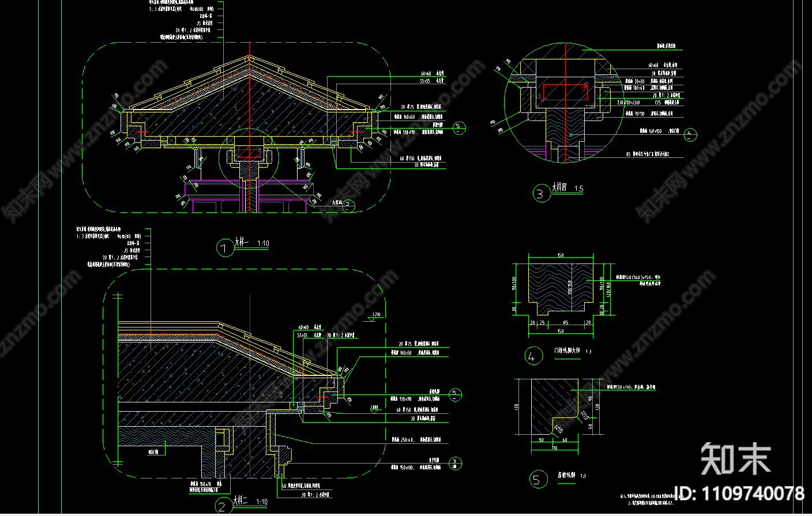Select the circled number 1 detail title bubble
Viewport: 812px width, 516px height.
click(225, 248)
